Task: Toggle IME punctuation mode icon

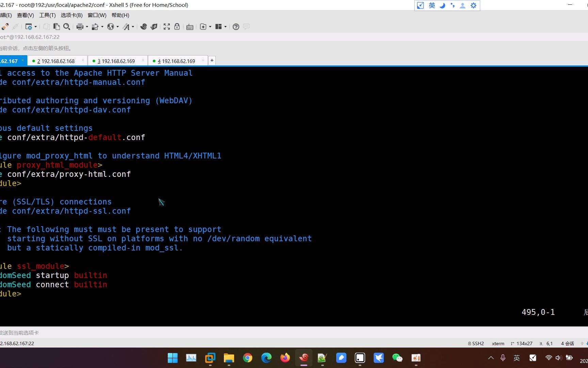Action: [x=452, y=5]
